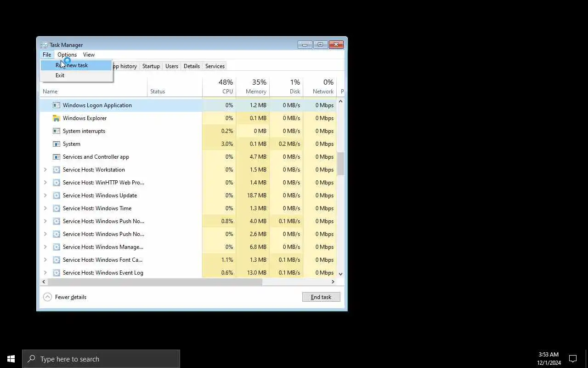
Task: Click the Service Host: Windows Manage... gear icon
Action: click(57, 247)
